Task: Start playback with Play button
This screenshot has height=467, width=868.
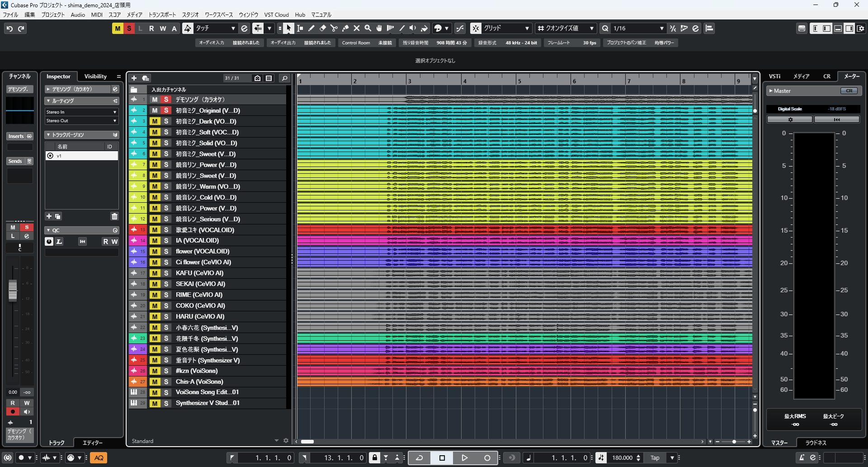Action: point(464,458)
